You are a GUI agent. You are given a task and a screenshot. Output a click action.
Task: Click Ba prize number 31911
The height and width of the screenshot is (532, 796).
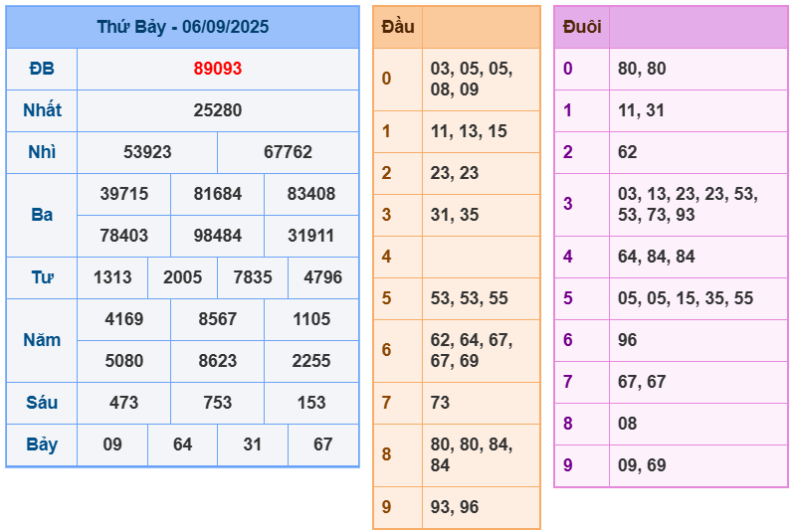pyautogui.click(x=310, y=236)
